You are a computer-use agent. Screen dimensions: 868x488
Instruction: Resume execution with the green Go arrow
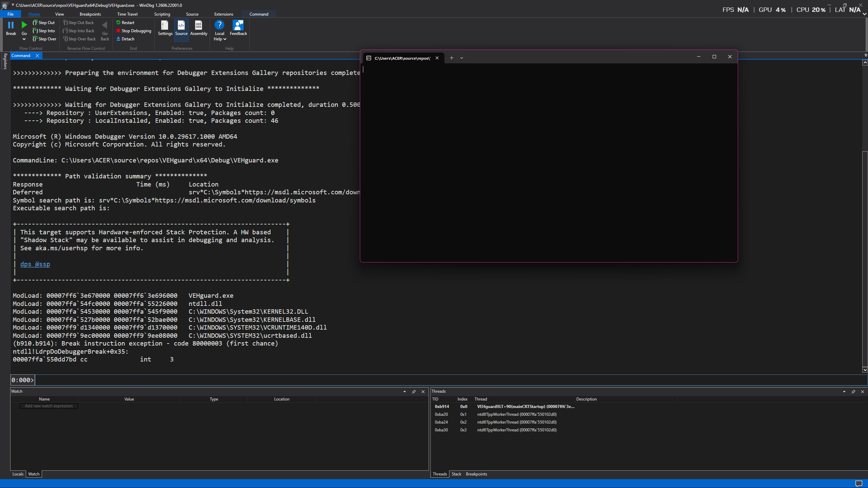coord(24,25)
